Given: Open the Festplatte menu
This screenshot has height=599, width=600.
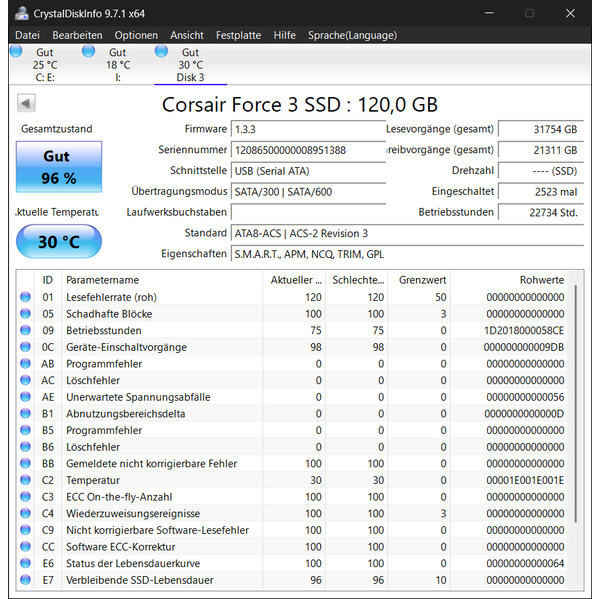Looking at the screenshot, I should click(x=238, y=35).
